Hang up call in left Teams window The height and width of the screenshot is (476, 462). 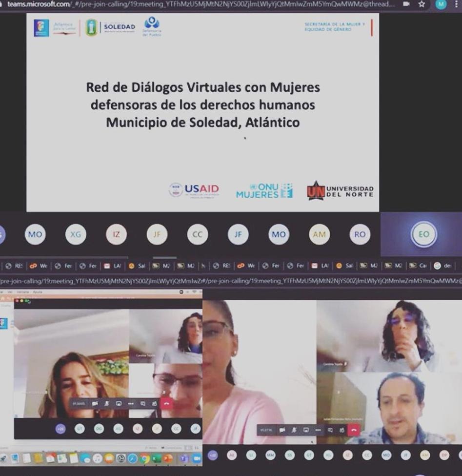click(167, 404)
